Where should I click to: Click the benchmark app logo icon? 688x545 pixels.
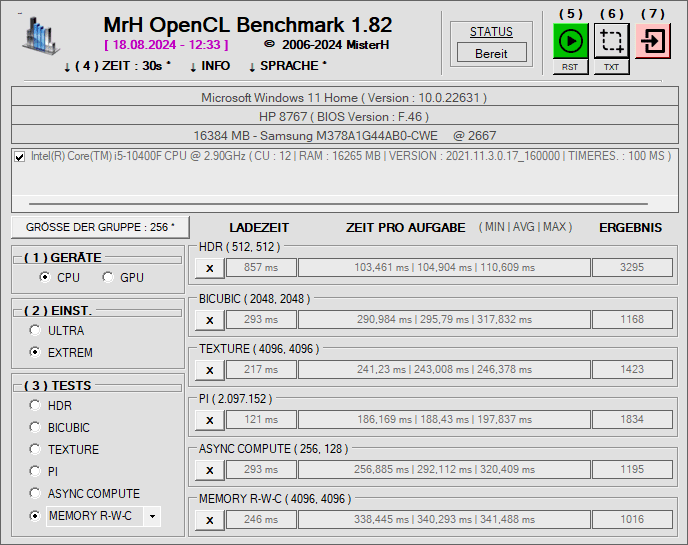pos(40,36)
